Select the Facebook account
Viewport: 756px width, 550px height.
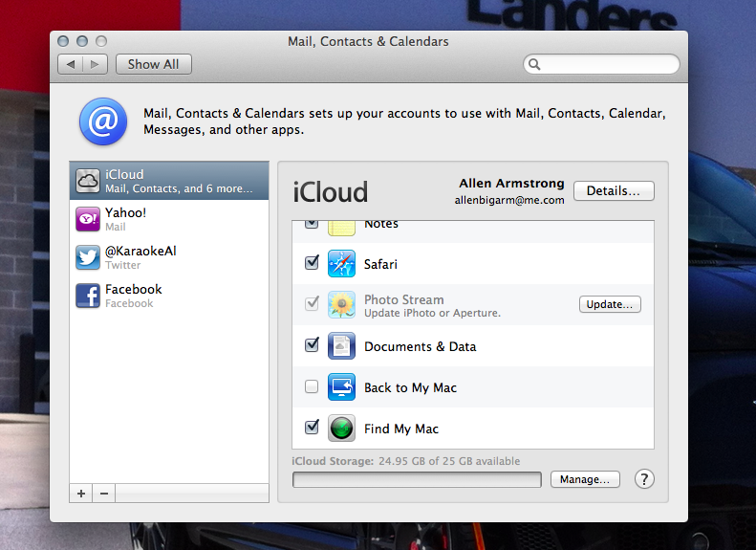click(169, 296)
